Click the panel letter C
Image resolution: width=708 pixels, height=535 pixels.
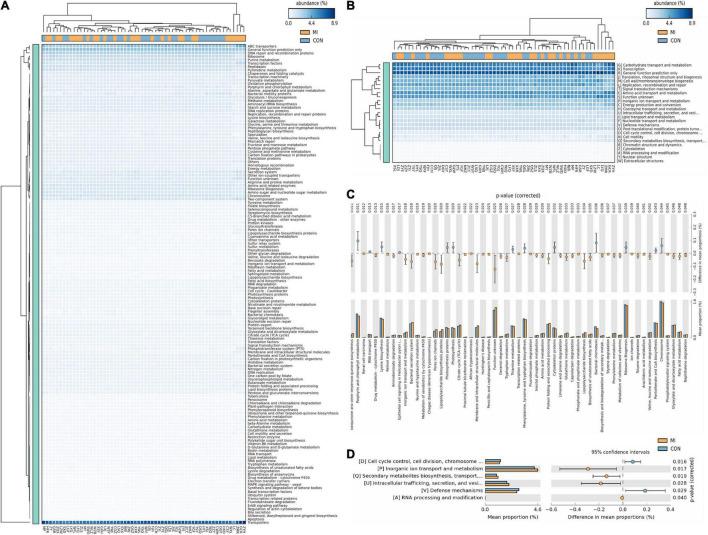(350, 195)
